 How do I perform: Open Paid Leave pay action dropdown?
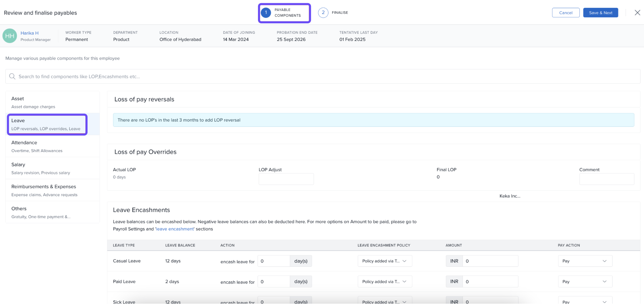click(585, 282)
